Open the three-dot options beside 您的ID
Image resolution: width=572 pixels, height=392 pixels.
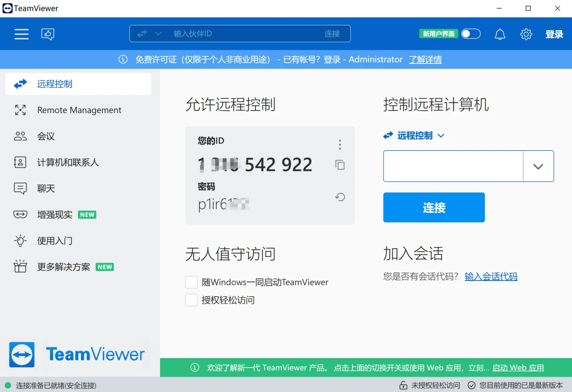[340, 144]
